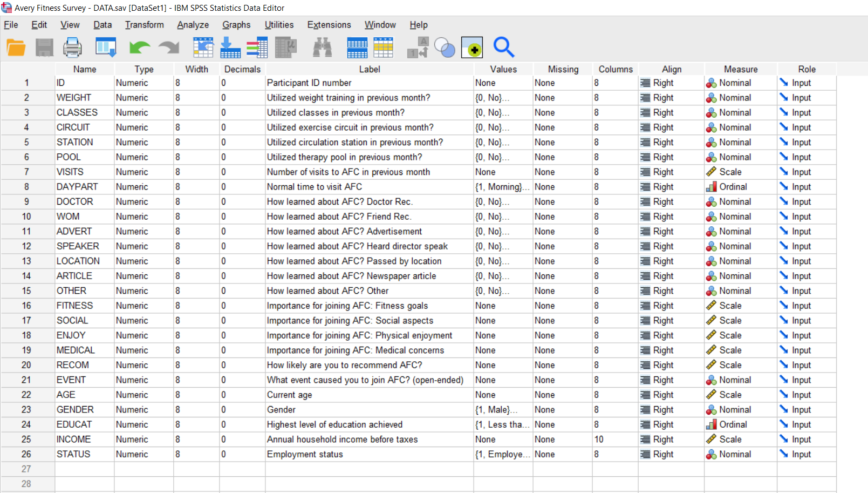The height and width of the screenshot is (493, 868).
Task: Click the Missing column header
Action: point(563,69)
